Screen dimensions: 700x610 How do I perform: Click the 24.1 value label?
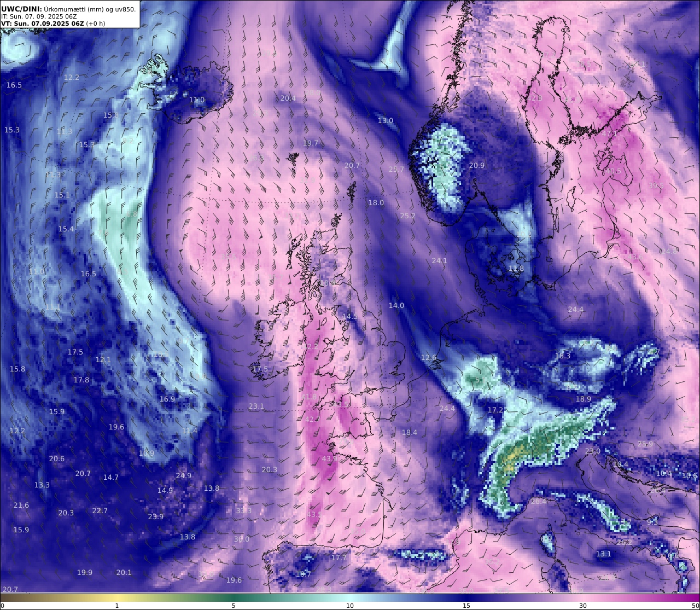[x=440, y=260]
